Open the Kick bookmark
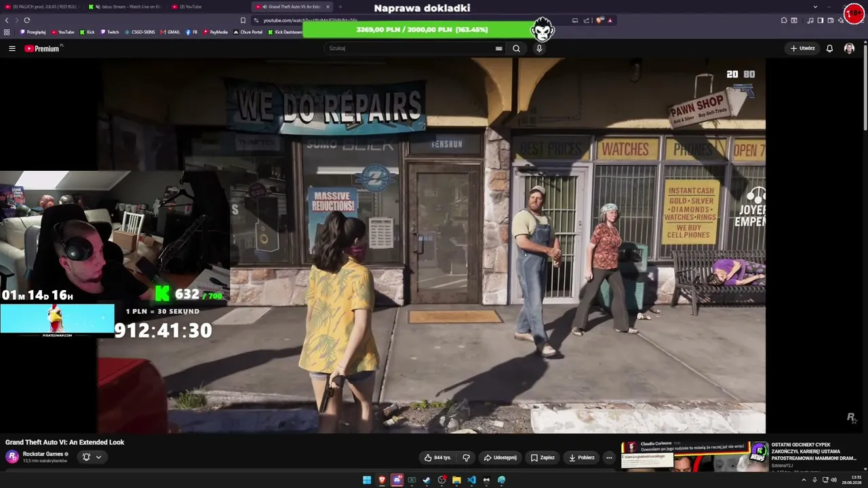The image size is (868, 488). (x=87, y=32)
